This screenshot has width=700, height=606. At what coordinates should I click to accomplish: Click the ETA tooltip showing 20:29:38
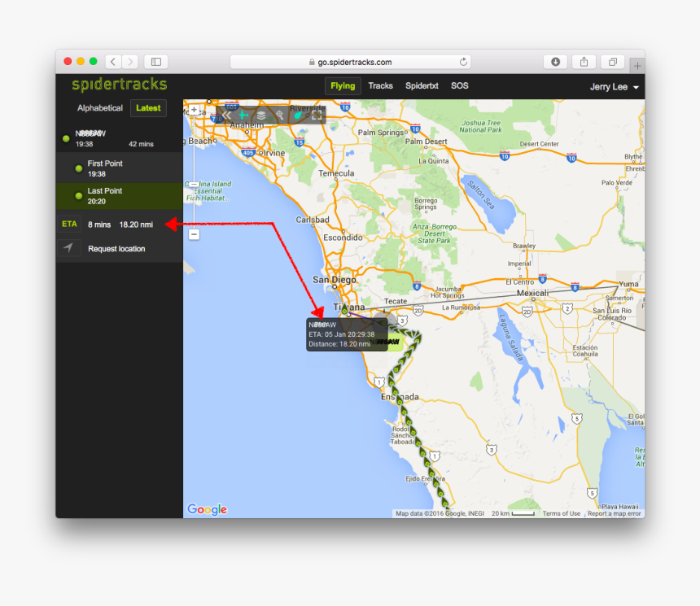pos(347,334)
